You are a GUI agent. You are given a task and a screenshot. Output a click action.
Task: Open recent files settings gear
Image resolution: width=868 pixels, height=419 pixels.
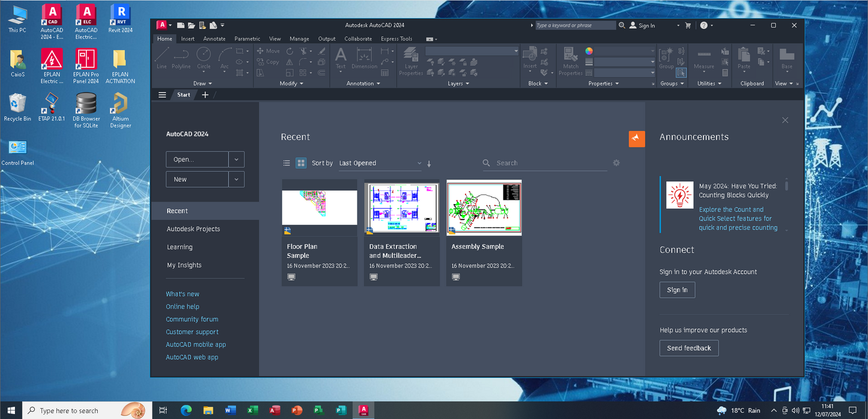pyautogui.click(x=616, y=163)
